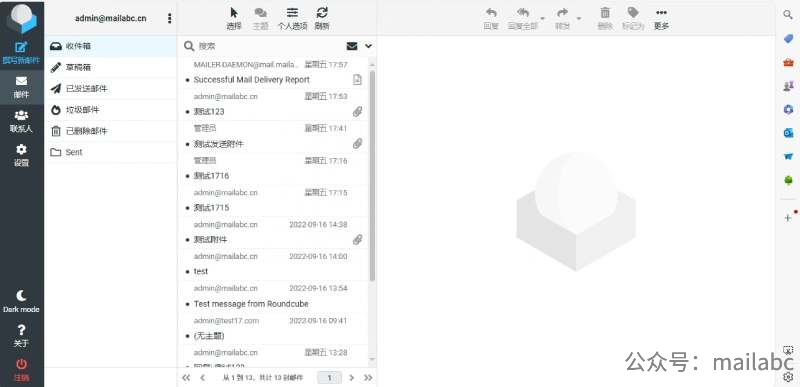The height and width of the screenshot is (387, 800).
Task: Click the Delete trash icon in toolbar
Action: pyautogui.click(x=605, y=18)
